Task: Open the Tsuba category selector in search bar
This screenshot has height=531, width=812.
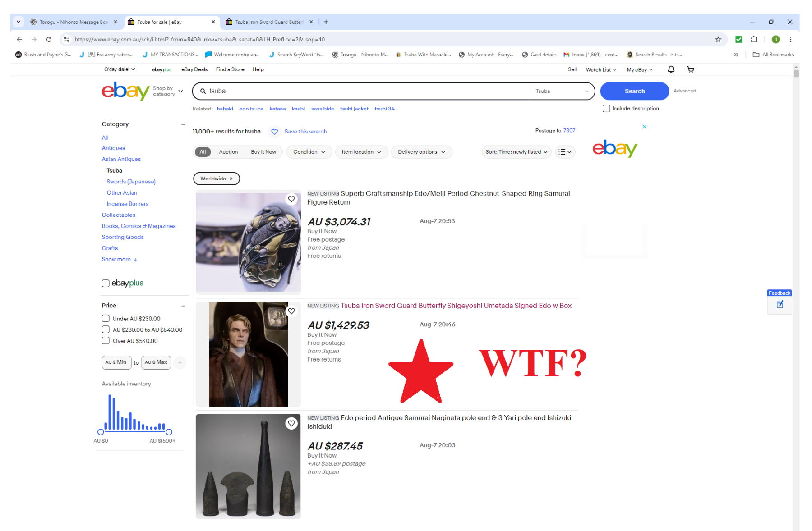Action: (562, 91)
